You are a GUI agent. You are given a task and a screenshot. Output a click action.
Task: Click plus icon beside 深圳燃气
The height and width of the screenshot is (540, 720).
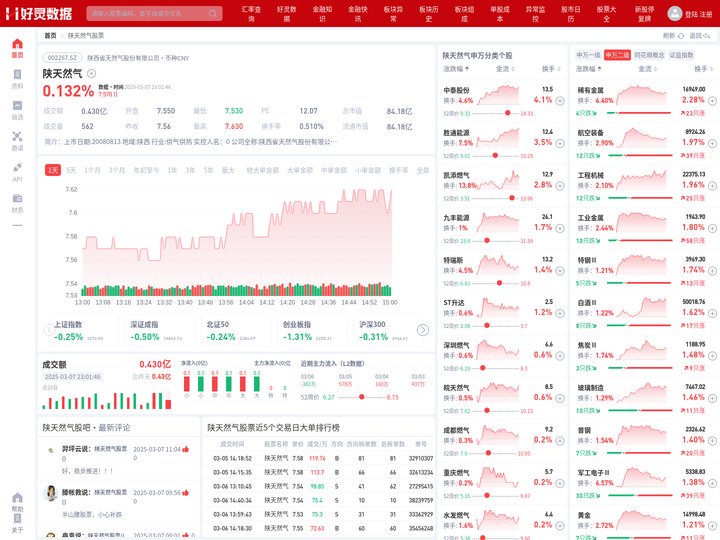coord(560,356)
